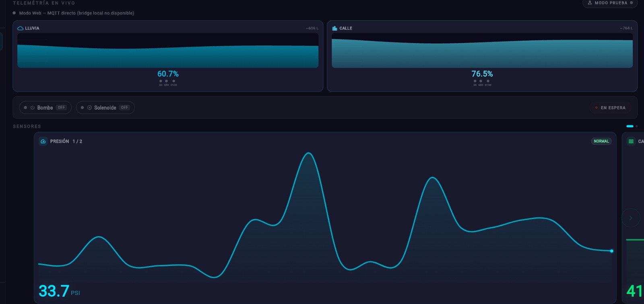Enable the MODO PRUEBA toggle
The image size is (644, 304).
pyautogui.click(x=610, y=3)
